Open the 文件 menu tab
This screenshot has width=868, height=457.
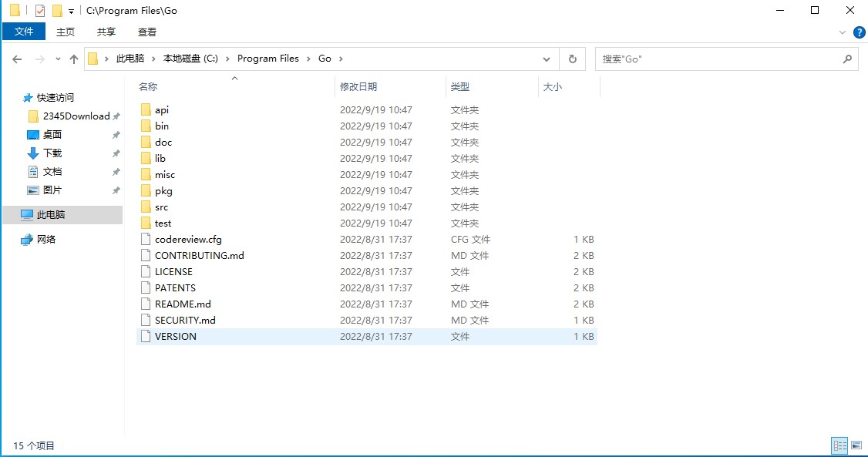(x=24, y=32)
